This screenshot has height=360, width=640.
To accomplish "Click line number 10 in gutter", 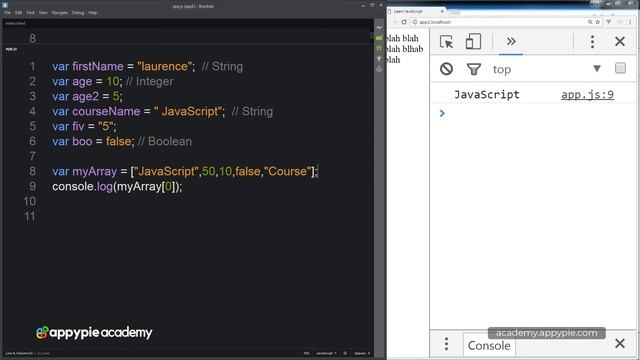I will [30, 202].
